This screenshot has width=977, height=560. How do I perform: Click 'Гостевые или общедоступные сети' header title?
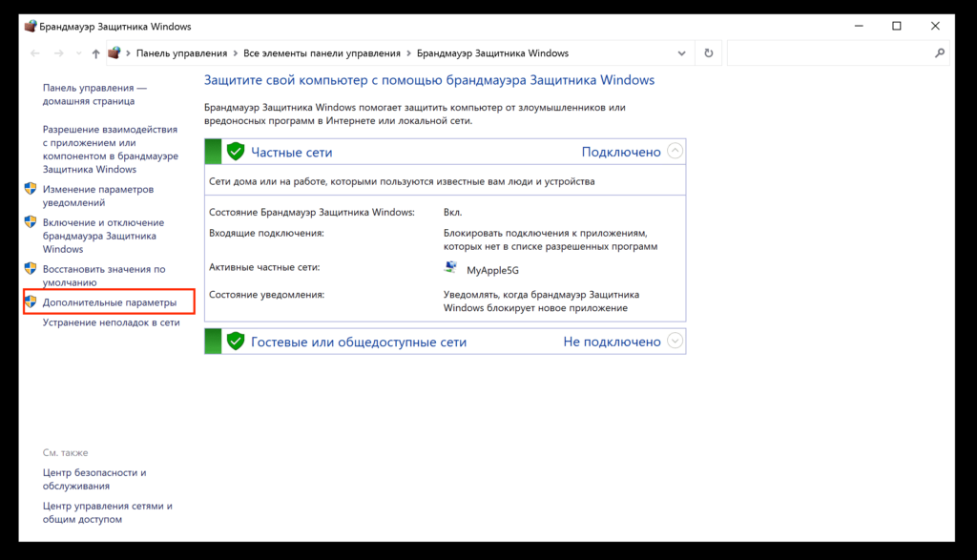pos(359,342)
